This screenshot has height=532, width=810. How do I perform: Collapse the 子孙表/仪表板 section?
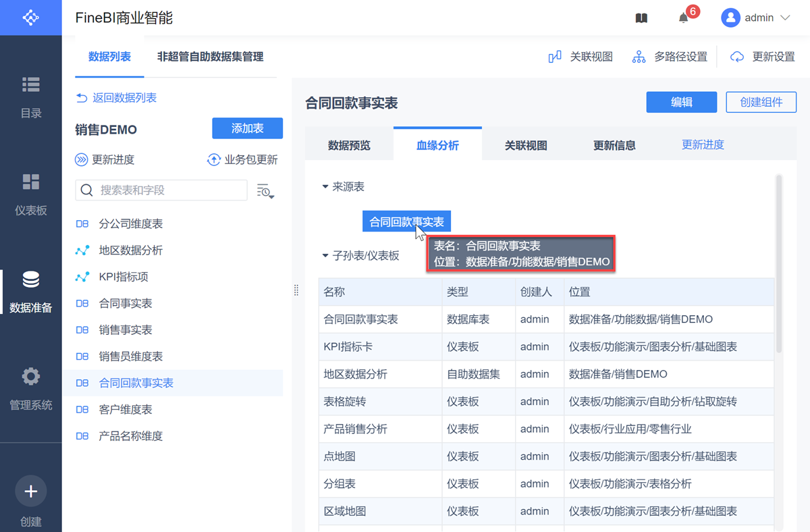[x=325, y=256]
